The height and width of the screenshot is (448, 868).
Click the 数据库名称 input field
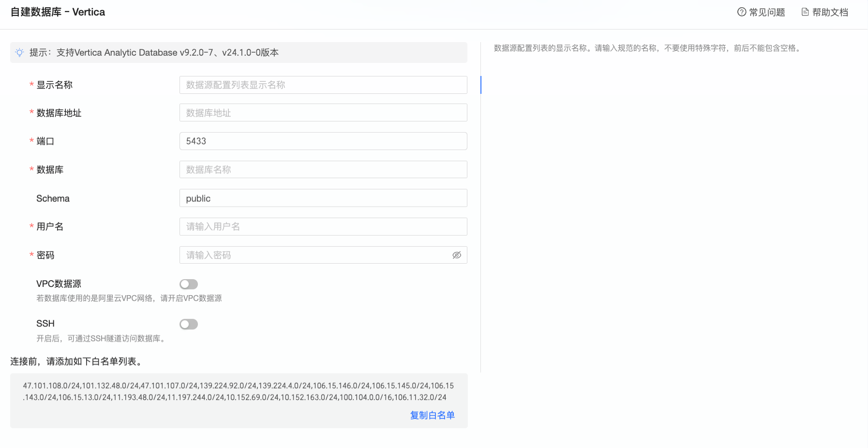coord(323,169)
